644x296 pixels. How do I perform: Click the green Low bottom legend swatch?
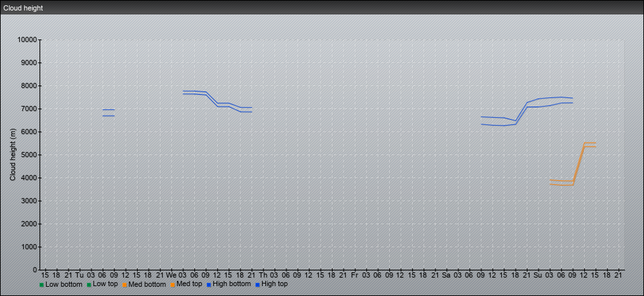(41, 285)
